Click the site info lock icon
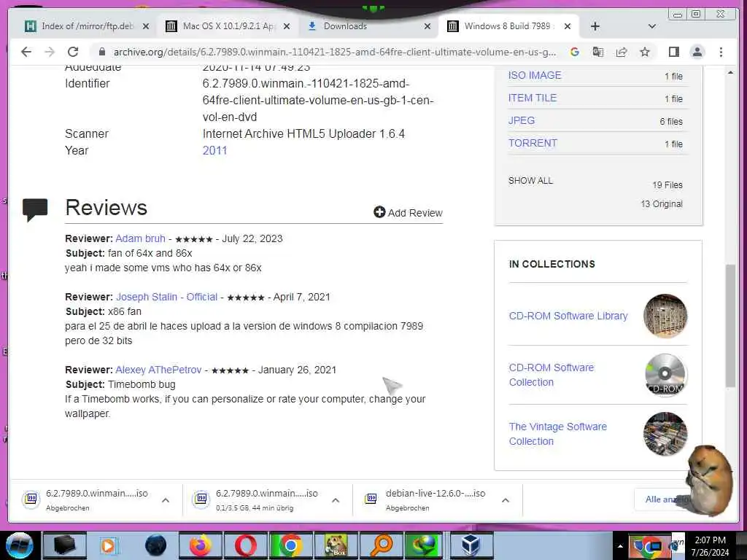The image size is (747, 560). (x=101, y=52)
